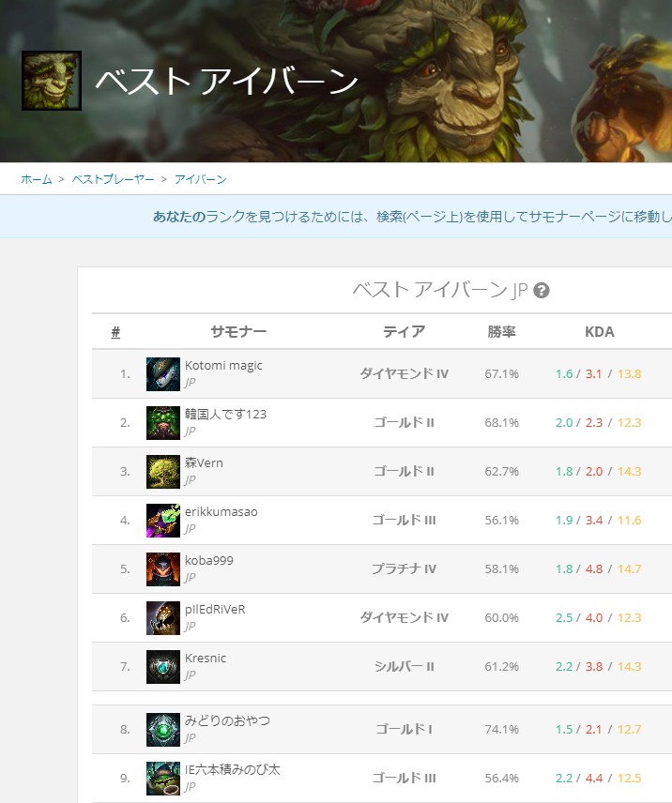Click the 61.2% win rate value

(502, 667)
